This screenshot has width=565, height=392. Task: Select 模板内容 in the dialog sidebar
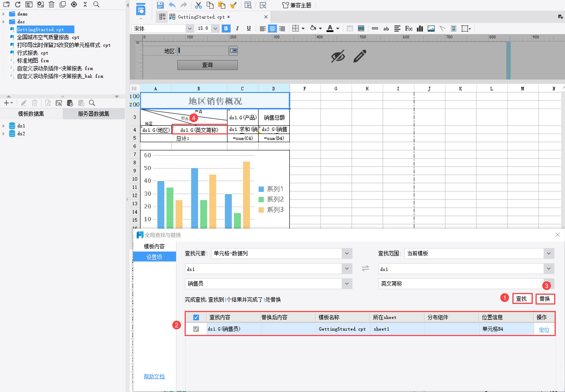[154, 246]
